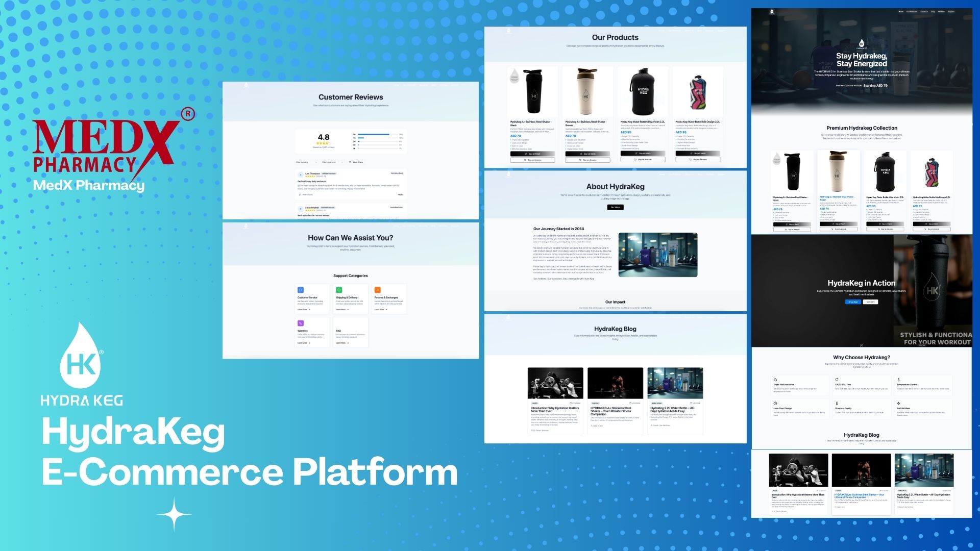Click the Support Categories heading
Viewport: 980px width, 551px height.
(351, 276)
